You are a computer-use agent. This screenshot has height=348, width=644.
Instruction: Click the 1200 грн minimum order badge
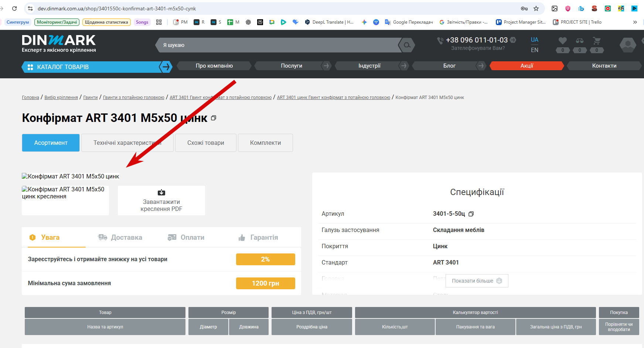266,283
